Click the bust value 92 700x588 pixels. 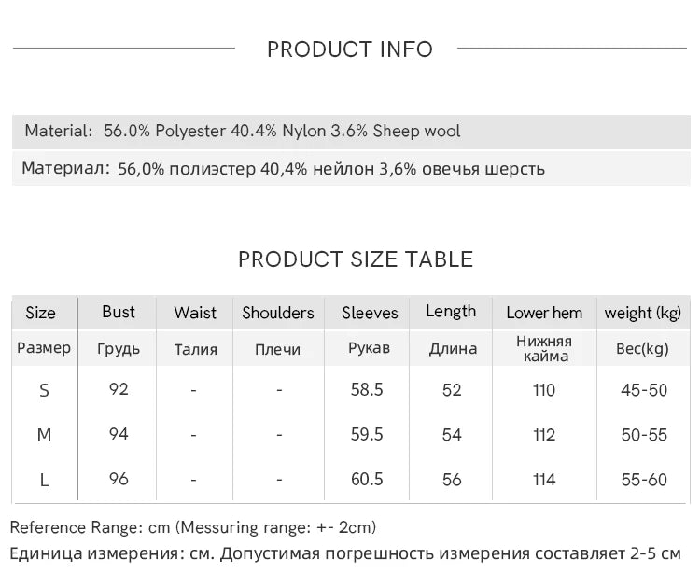(119, 389)
